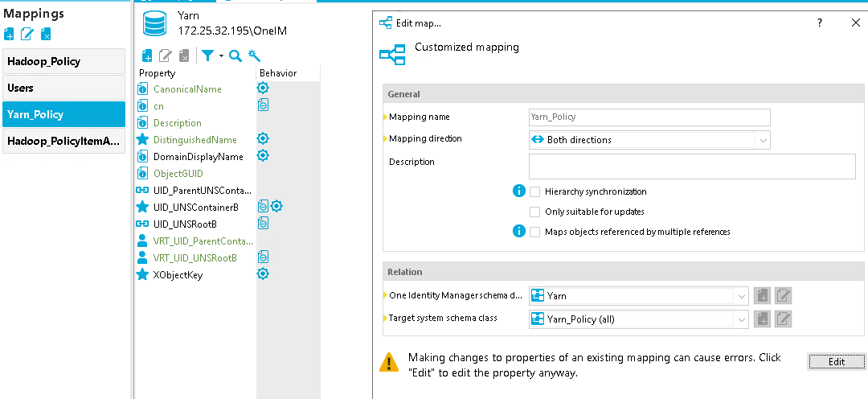Screen dimensions: 868x399
Task: Select the Description property row
Action: (x=177, y=122)
